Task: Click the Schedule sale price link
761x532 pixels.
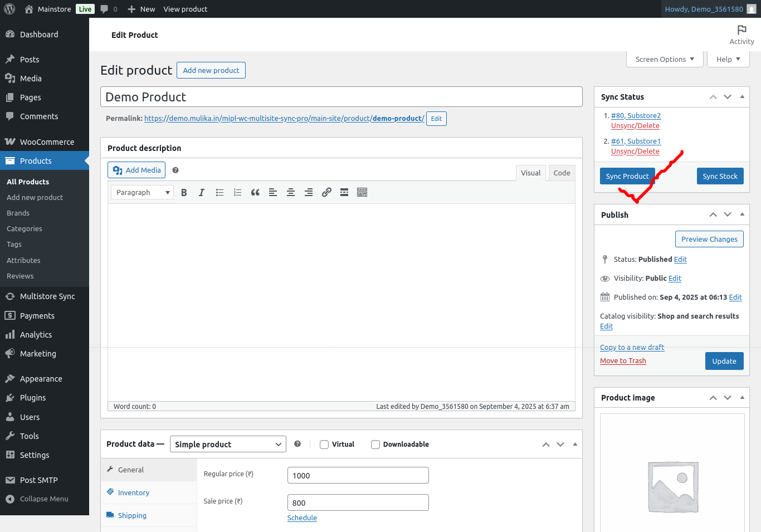Action: (302, 518)
